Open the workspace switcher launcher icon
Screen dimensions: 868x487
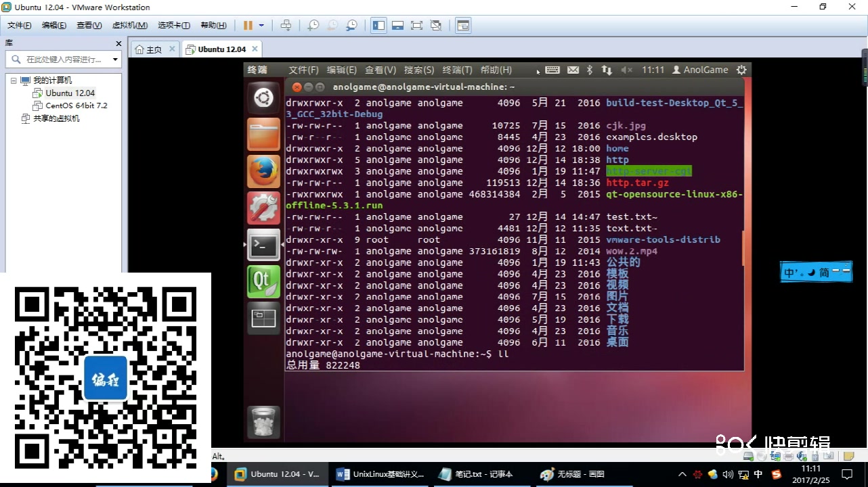tap(263, 318)
